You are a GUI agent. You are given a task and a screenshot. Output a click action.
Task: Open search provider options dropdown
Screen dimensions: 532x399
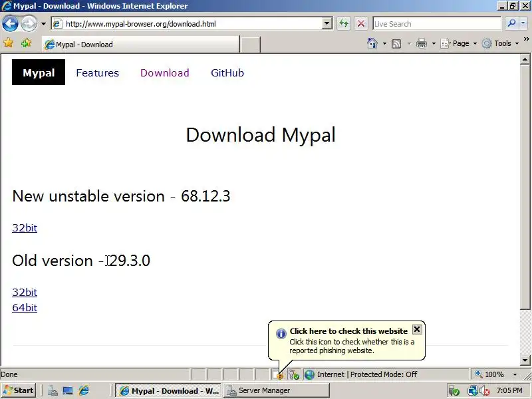[x=523, y=23]
